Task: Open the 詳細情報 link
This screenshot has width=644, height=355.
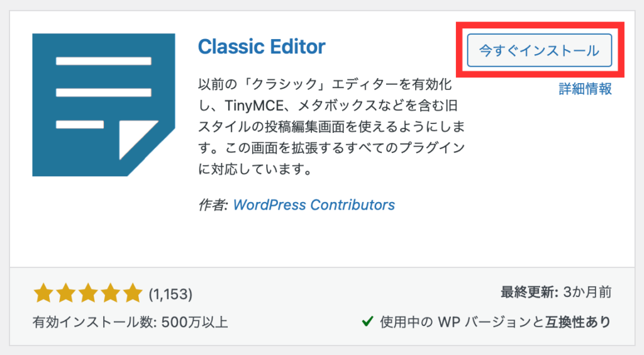Action: click(586, 89)
